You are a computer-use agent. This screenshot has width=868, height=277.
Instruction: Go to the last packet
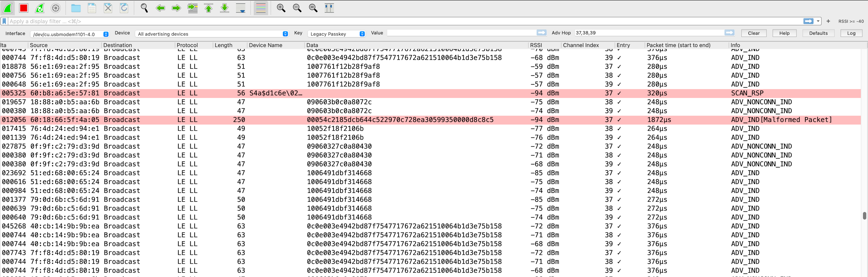coord(224,8)
